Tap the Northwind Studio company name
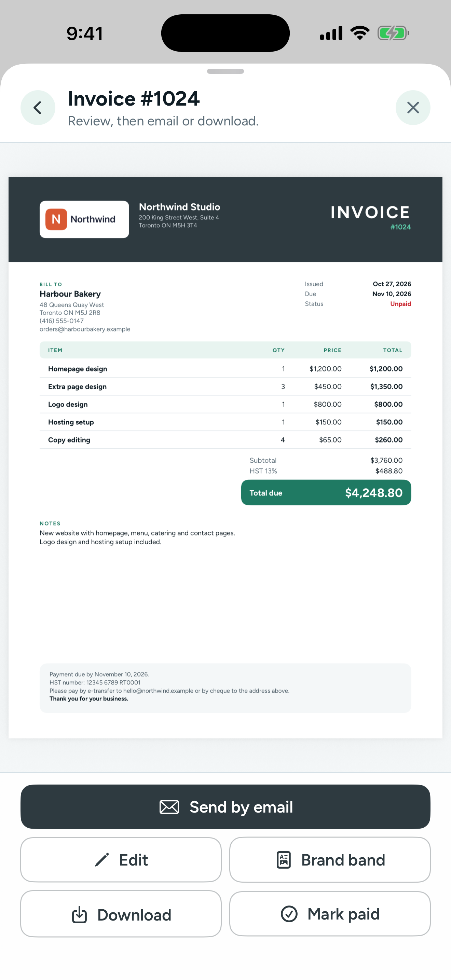Viewport: 451px width, 980px height. click(x=179, y=207)
